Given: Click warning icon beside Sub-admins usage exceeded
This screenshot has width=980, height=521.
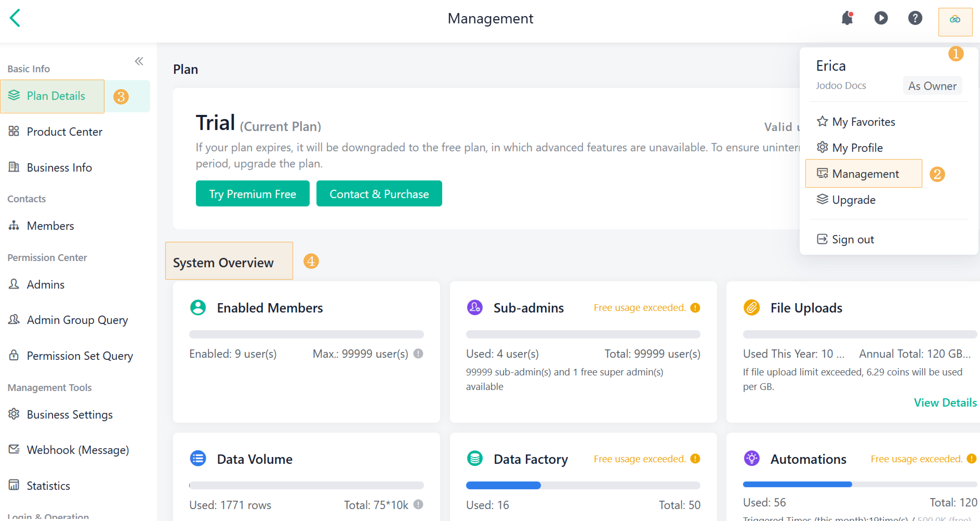Looking at the screenshot, I should (695, 308).
